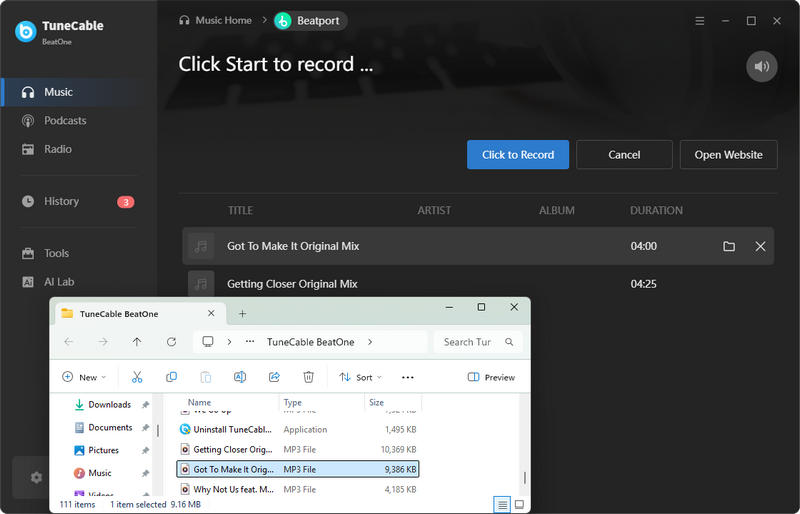
Task: Open Documents in navigation pane
Action: coord(110,427)
